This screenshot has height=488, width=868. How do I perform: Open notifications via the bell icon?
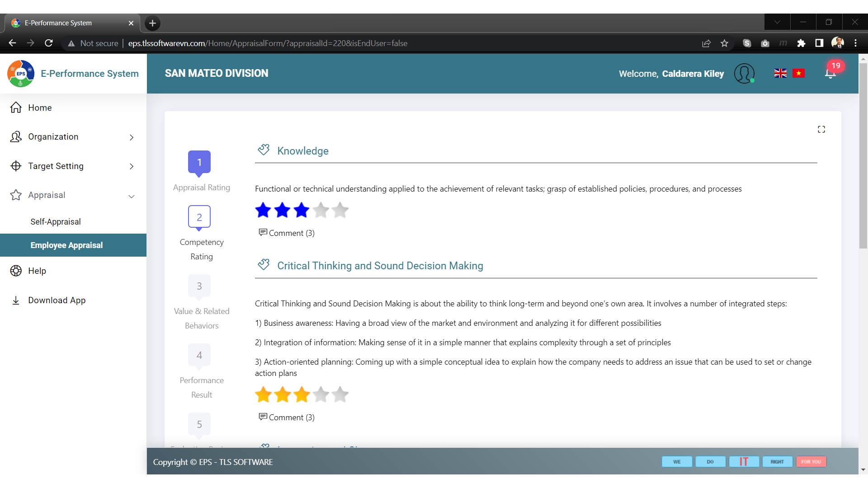click(830, 74)
